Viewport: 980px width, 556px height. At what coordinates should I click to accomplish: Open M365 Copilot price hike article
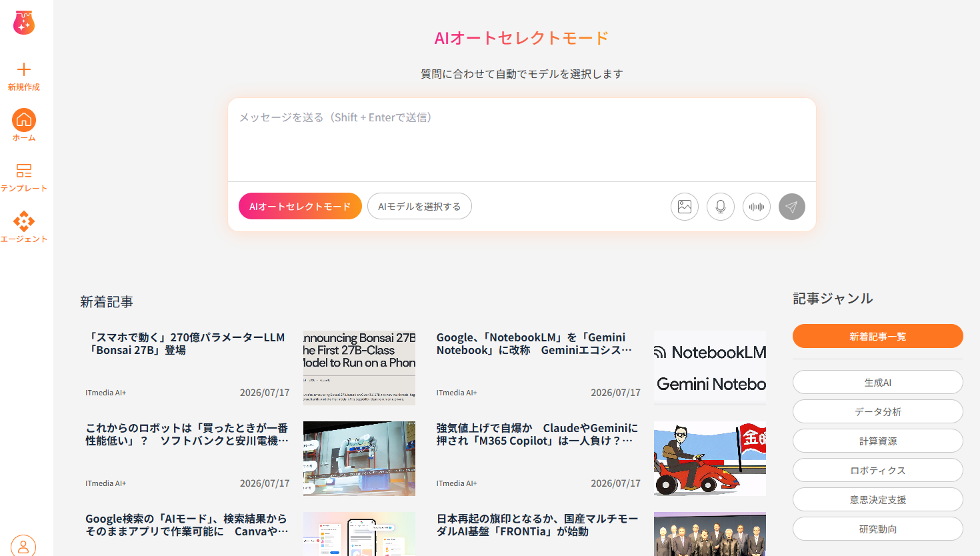537,434
